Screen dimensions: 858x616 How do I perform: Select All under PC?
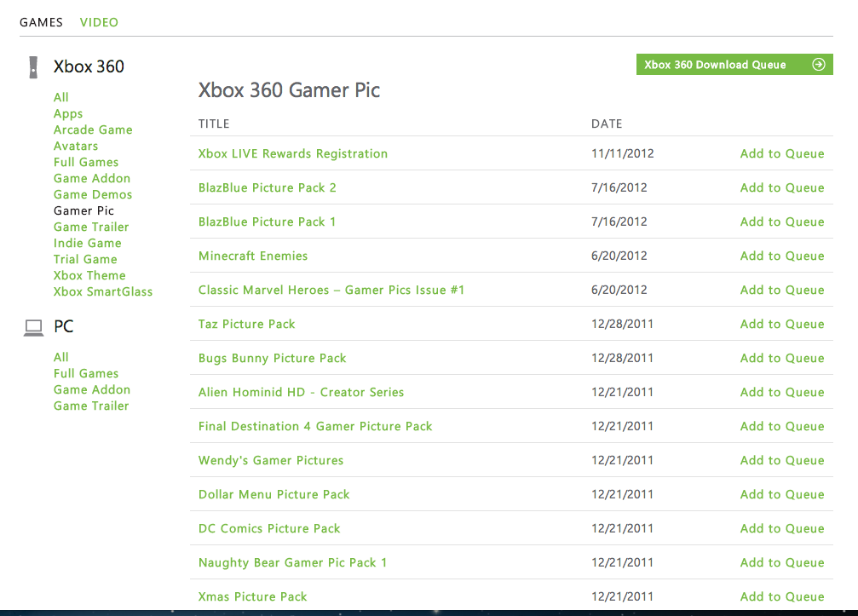[60, 357]
